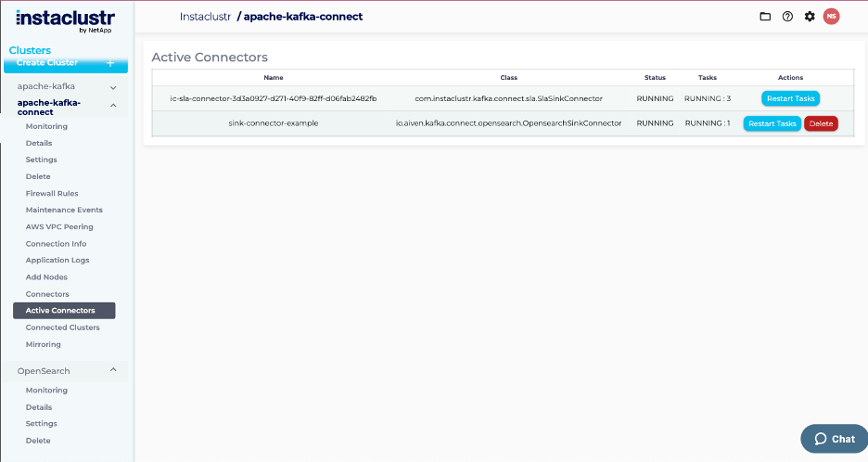The image size is (868, 462).
Task: Open the folder icon in top bar
Action: [x=765, y=17]
